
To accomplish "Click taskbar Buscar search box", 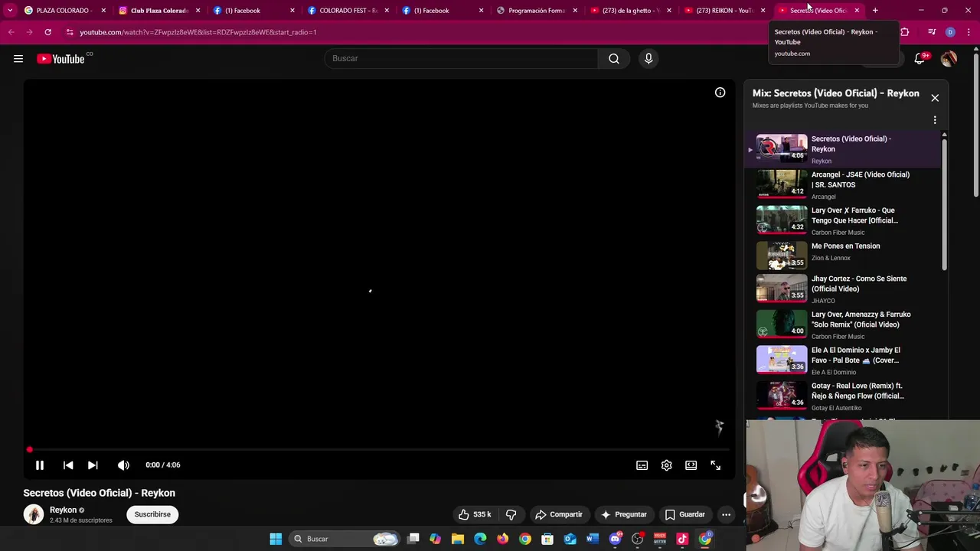I will point(345,539).
